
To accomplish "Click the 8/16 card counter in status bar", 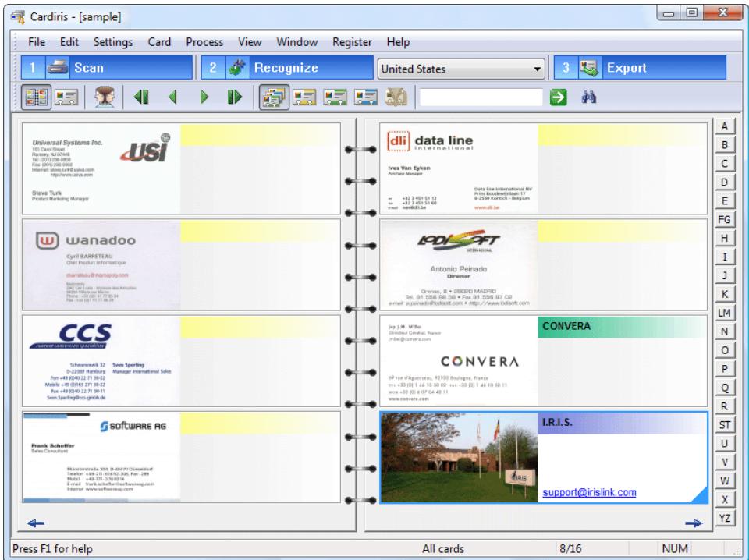I will [570, 548].
